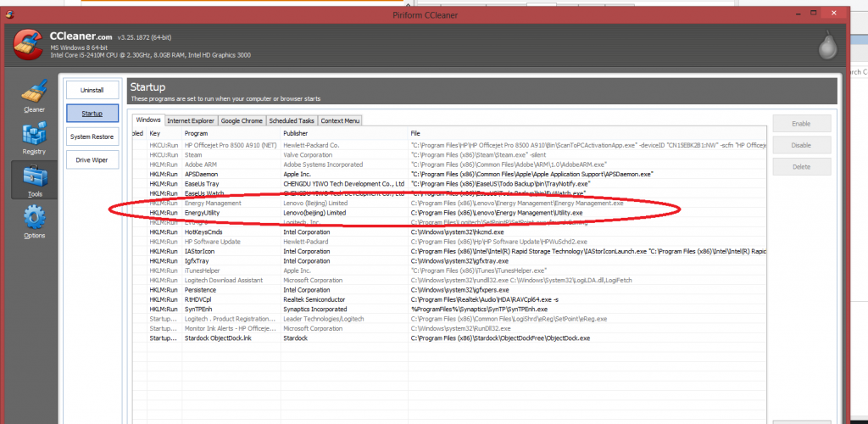Image resolution: width=868 pixels, height=424 pixels.
Task: Click the Piriform pear icon
Action: tap(827, 47)
